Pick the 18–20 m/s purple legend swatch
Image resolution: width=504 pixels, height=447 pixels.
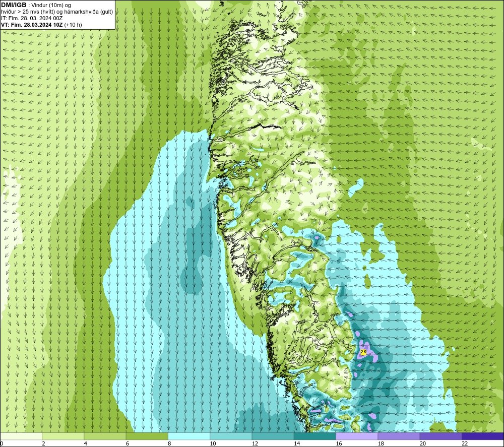(399, 436)
